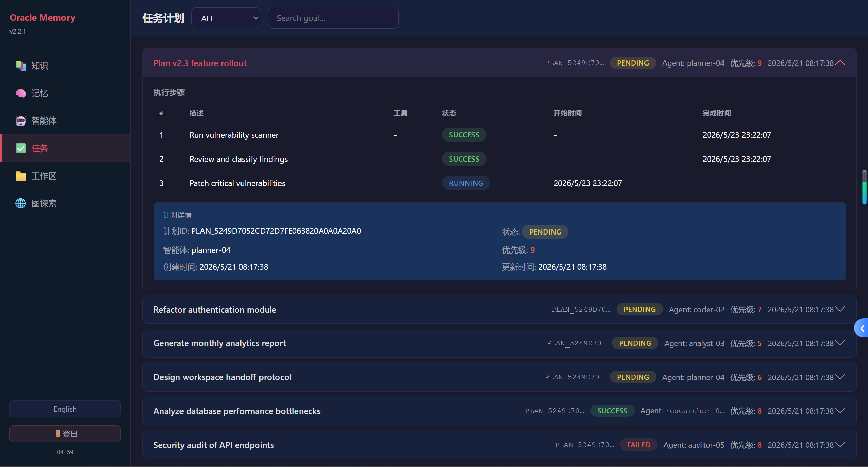The height and width of the screenshot is (467, 868).
Task: Click the Security audit of API endpoints title
Action: (x=214, y=445)
